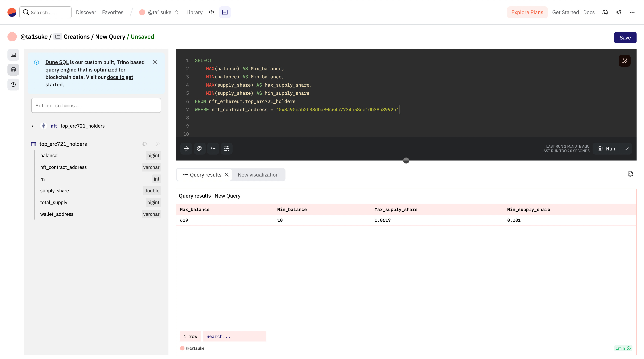Open the dashboard gauge icon in navbar
The height and width of the screenshot is (359, 644).
click(211, 12)
